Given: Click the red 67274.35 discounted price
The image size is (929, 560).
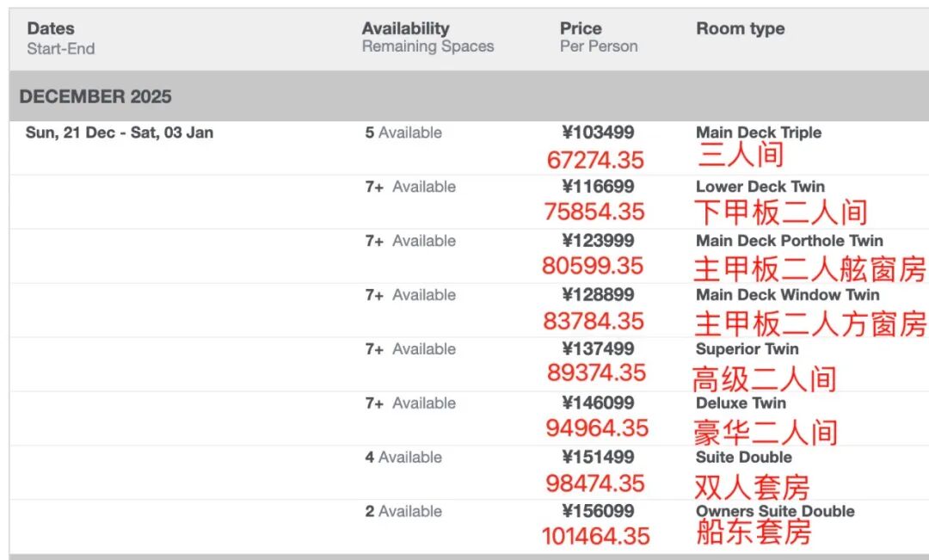Looking at the screenshot, I should point(595,160).
